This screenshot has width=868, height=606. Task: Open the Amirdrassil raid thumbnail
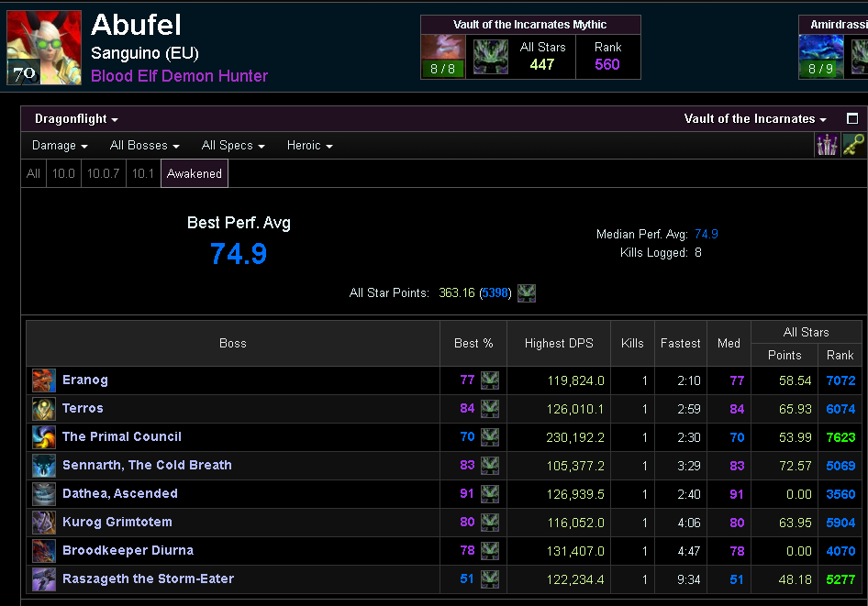tap(821, 57)
